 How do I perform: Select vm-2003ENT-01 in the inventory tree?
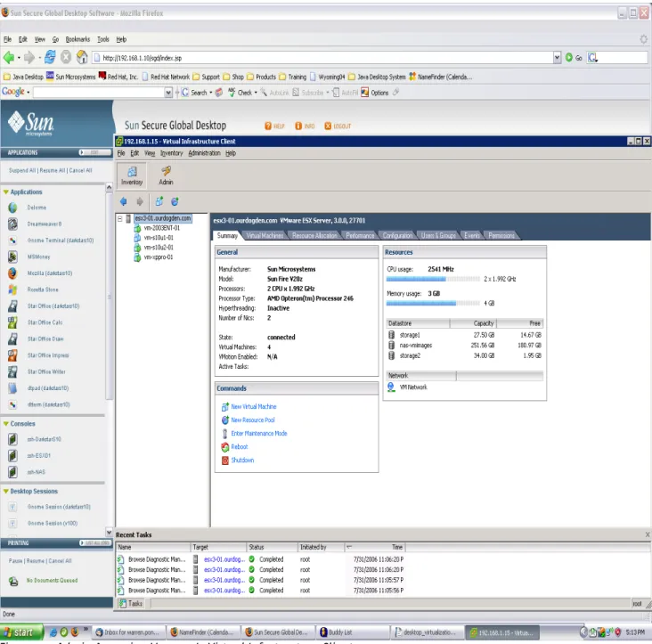point(162,228)
